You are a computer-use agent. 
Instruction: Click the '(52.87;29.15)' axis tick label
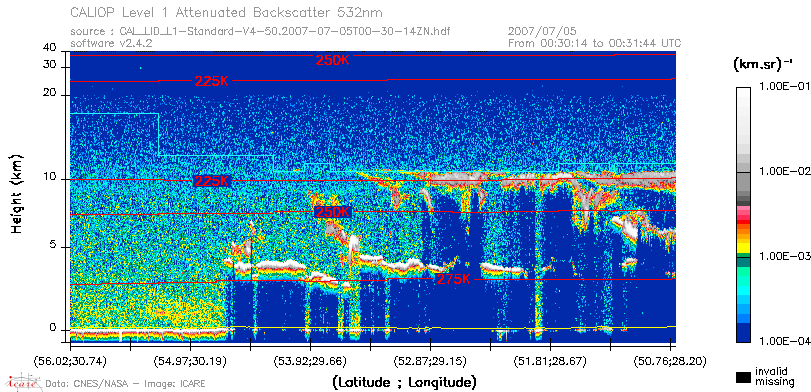430,360
